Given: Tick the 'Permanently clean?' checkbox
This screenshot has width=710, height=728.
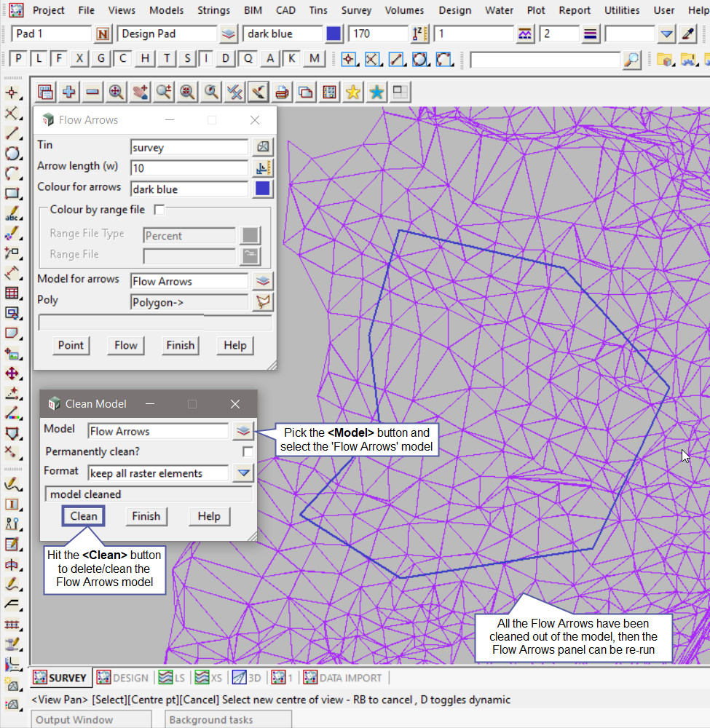Looking at the screenshot, I should tap(248, 452).
